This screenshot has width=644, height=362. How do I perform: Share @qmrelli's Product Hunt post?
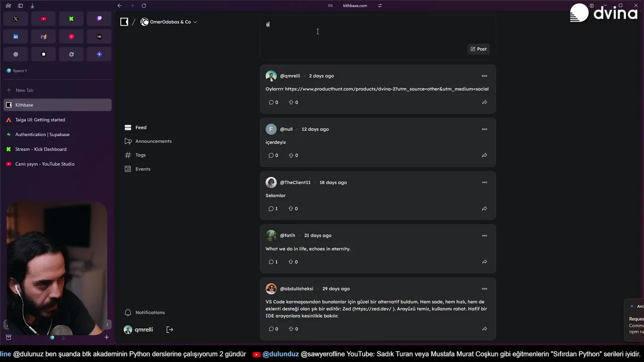tap(485, 102)
